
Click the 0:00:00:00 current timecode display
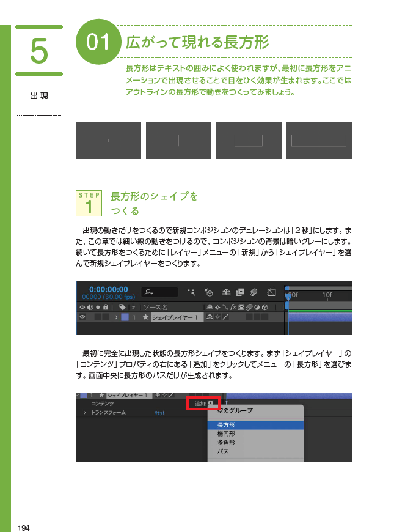109,289
